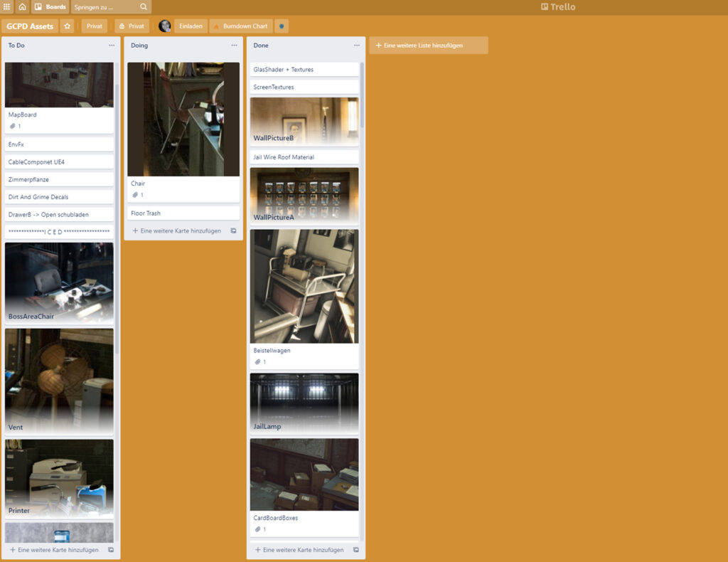Viewport: 728px width, 562px height.
Task: Open the Privat board visibility menu
Action: [x=95, y=26]
